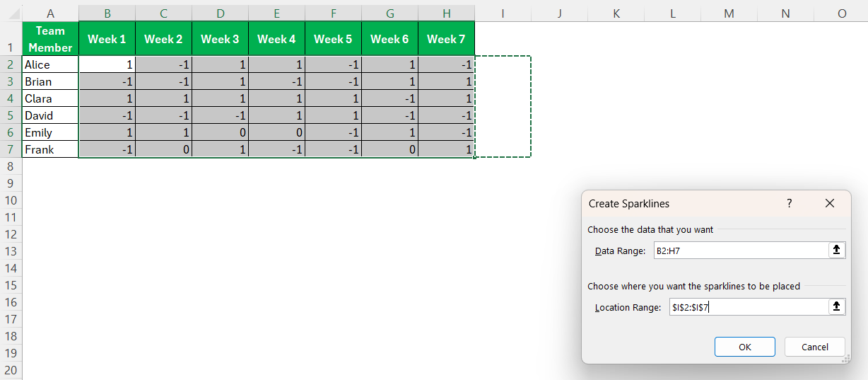868x380 pixels.
Task: Select column I header
Action: pyautogui.click(x=503, y=13)
